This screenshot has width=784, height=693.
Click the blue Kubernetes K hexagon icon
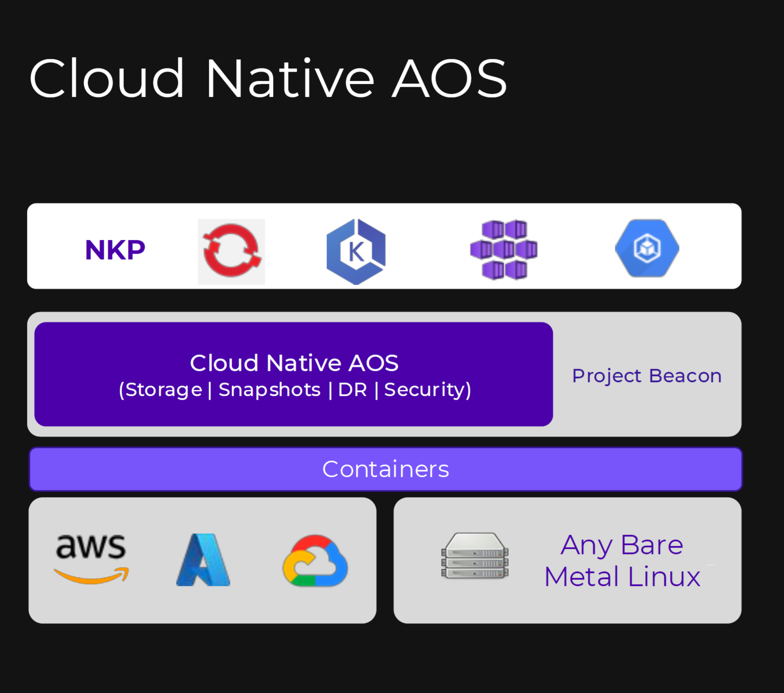(x=356, y=251)
